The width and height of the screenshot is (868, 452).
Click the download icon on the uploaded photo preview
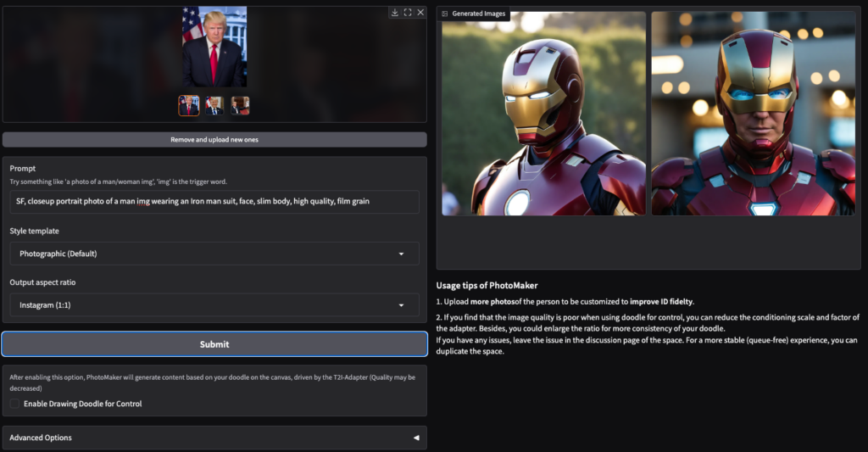coord(394,13)
